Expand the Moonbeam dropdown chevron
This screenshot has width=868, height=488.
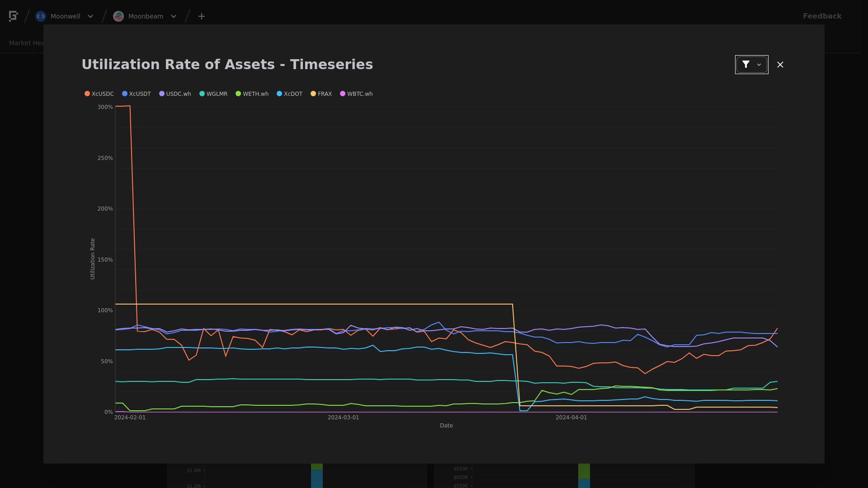tap(174, 16)
